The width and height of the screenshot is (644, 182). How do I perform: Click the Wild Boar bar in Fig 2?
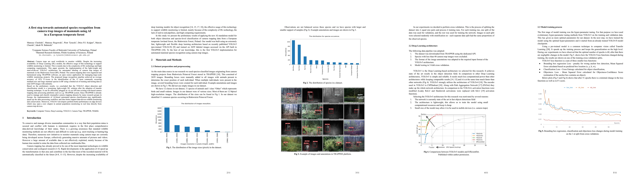(x=293, y=52)
